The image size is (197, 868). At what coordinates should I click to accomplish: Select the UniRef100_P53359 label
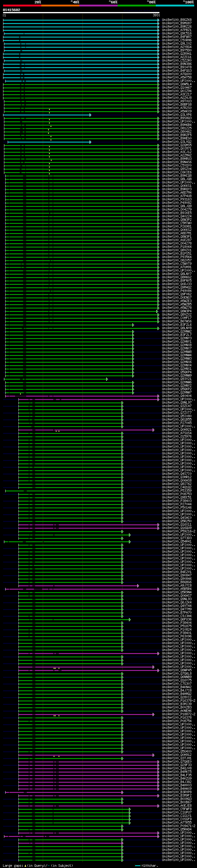pos(177,491)
